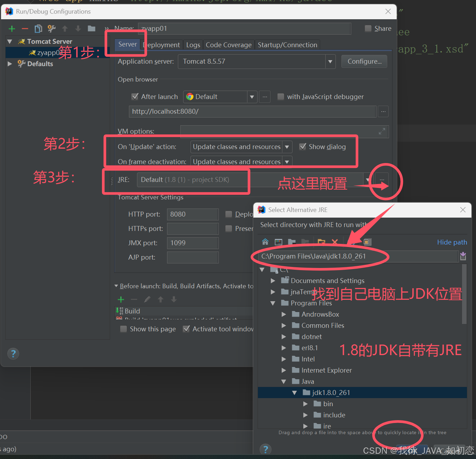Remove the selected configuration with minus icon

click(25, 29)
